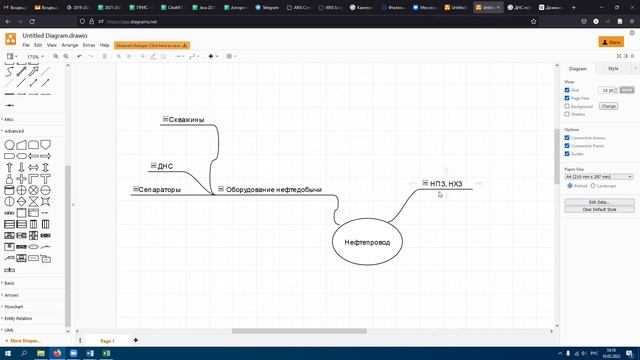Open draw.io app logo
This screenshot has height=360, width=640.
(11, 39)
